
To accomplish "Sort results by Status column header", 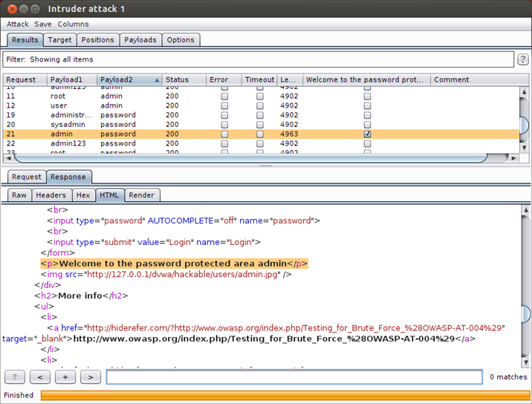I will (177, 79).
